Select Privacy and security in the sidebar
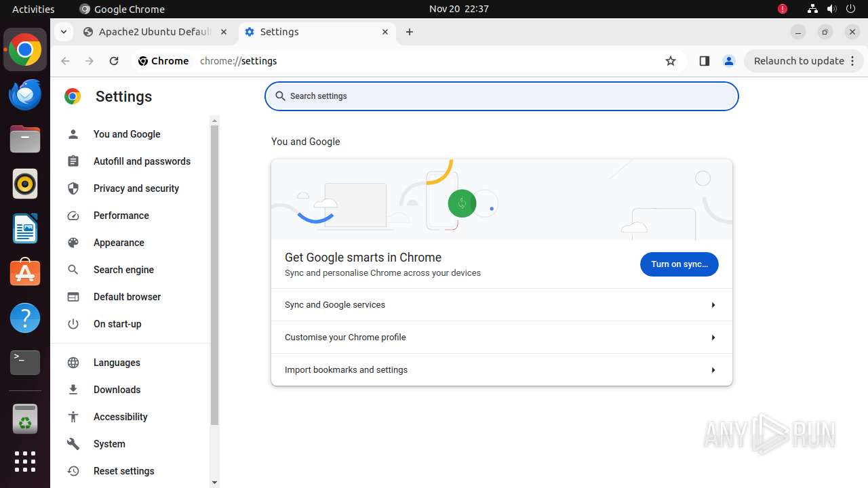The image size is (868, 488). pyautogui.click(x=136, y=188)
